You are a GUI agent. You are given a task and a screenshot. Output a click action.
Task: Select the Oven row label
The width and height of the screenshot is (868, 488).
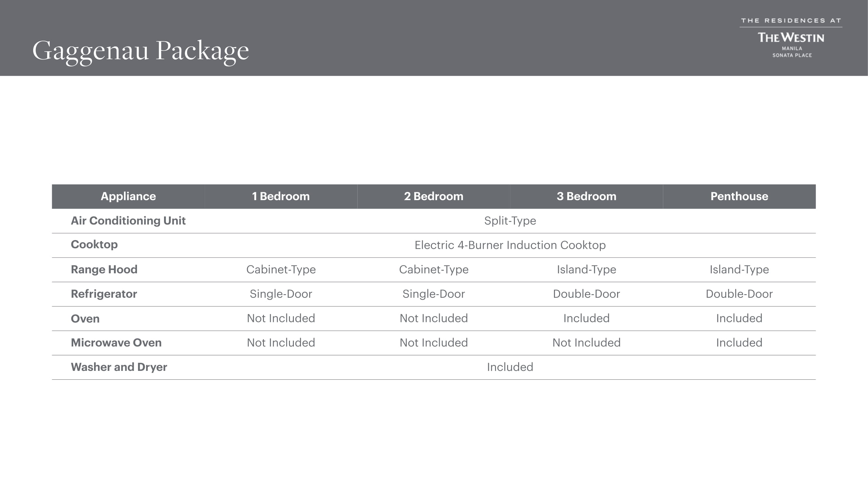click(85, 319)
